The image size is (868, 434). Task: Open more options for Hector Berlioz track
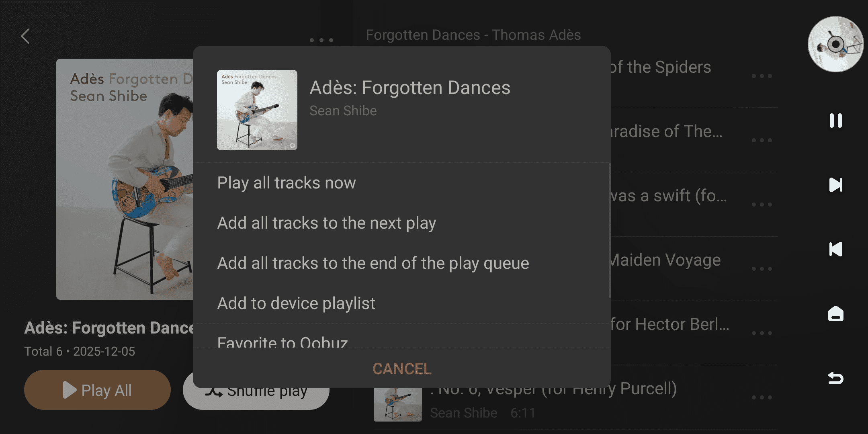point(762,333)
